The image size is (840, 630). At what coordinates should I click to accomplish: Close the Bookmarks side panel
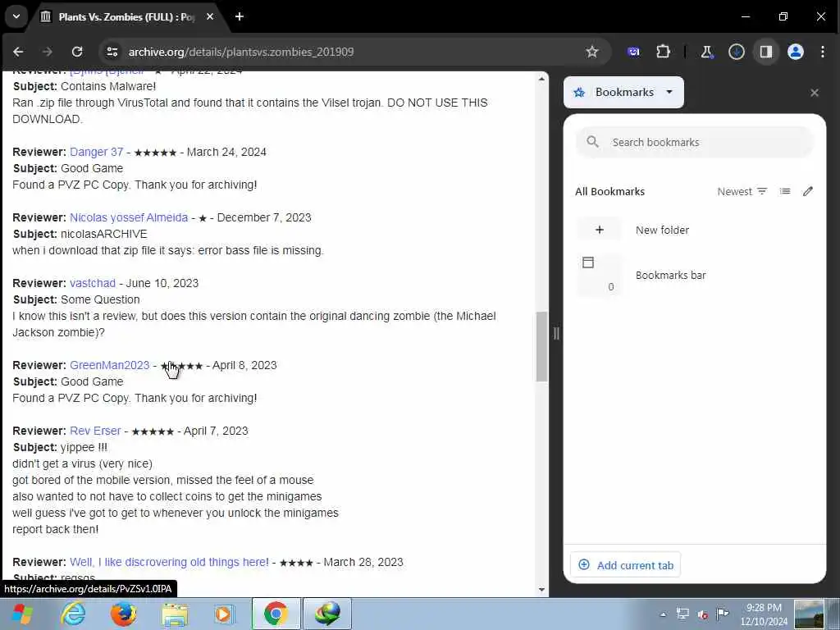815,93
